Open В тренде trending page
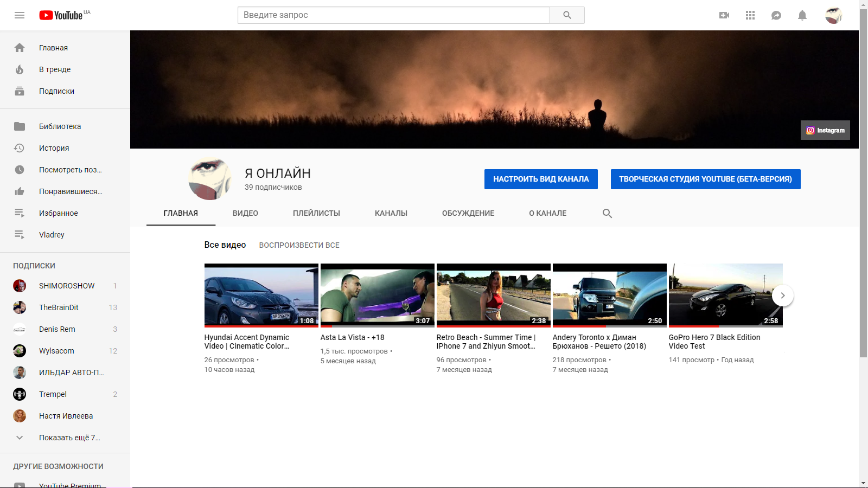868x488 pixels. coord(65,69)
